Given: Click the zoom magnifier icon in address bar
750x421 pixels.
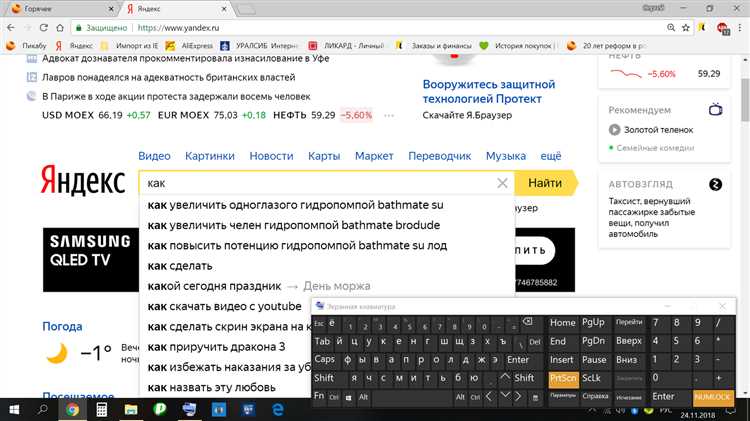Looking at the screenshot, I should pyautogui.click(x=671, y=28).
